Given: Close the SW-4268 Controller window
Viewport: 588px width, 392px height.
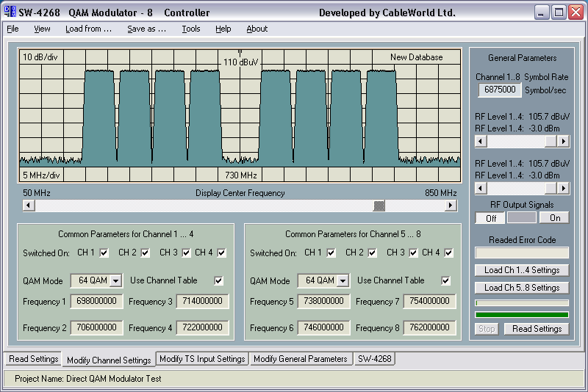Looking at the screenshot, I should pos(576,12).
